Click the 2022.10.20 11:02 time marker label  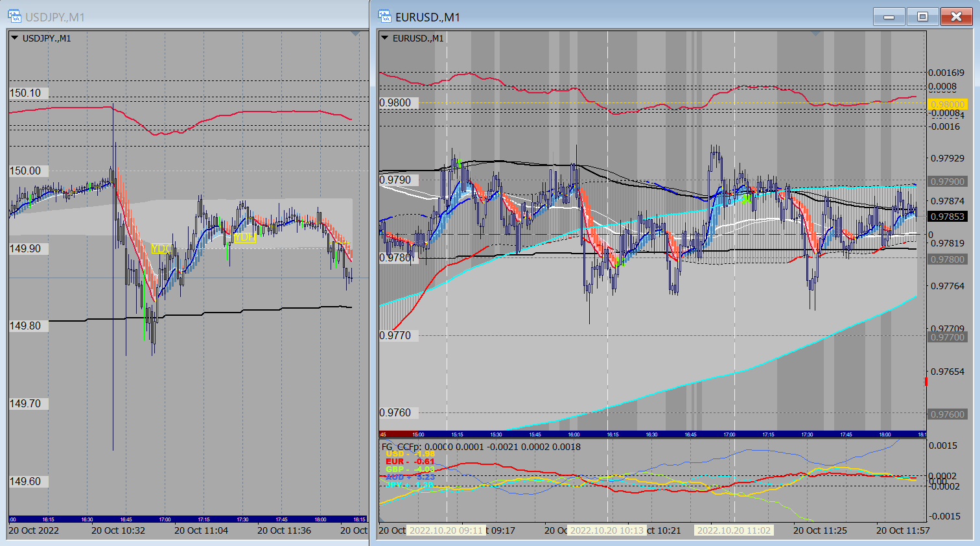point(734,530)
